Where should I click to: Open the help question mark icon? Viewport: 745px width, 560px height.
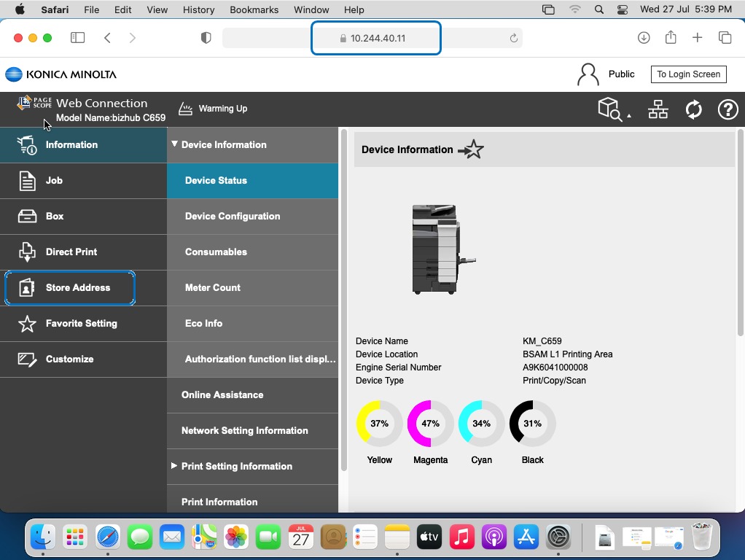[x=728, y=109]
